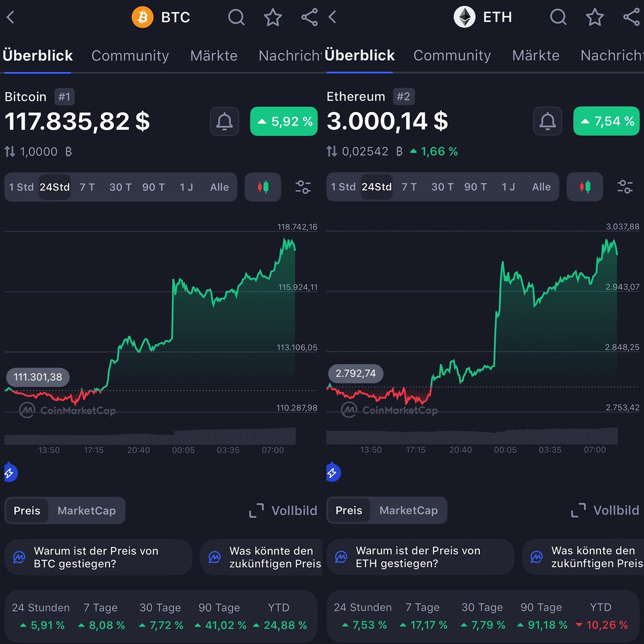This screenshot has width=644, height=644.
Task: Switch BTC chart to candlestick view
Action: tap(263, 187)
